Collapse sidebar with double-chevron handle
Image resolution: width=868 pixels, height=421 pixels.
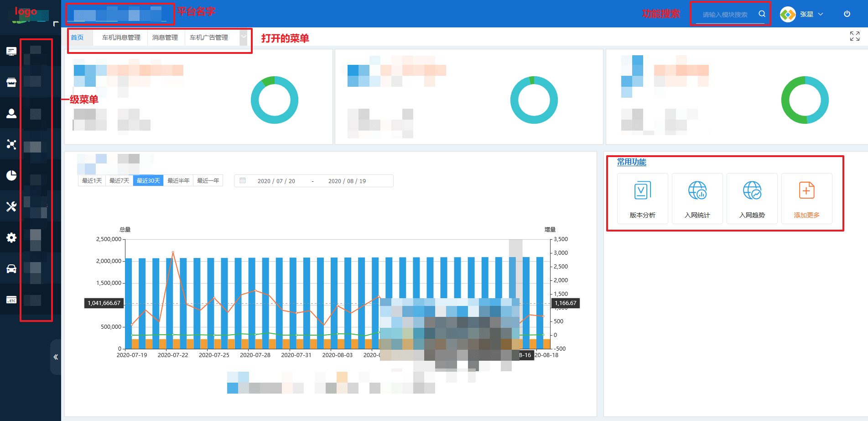click(56, 357)
